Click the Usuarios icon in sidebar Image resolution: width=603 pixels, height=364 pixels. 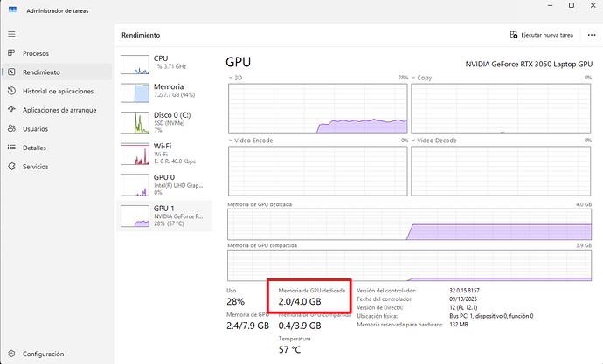[12, 128]
